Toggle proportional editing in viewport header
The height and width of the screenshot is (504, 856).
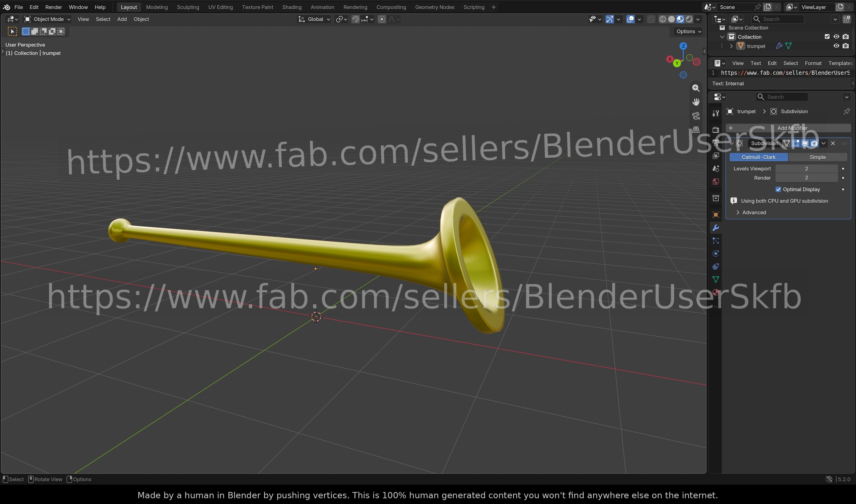click(x=382, y=19)
